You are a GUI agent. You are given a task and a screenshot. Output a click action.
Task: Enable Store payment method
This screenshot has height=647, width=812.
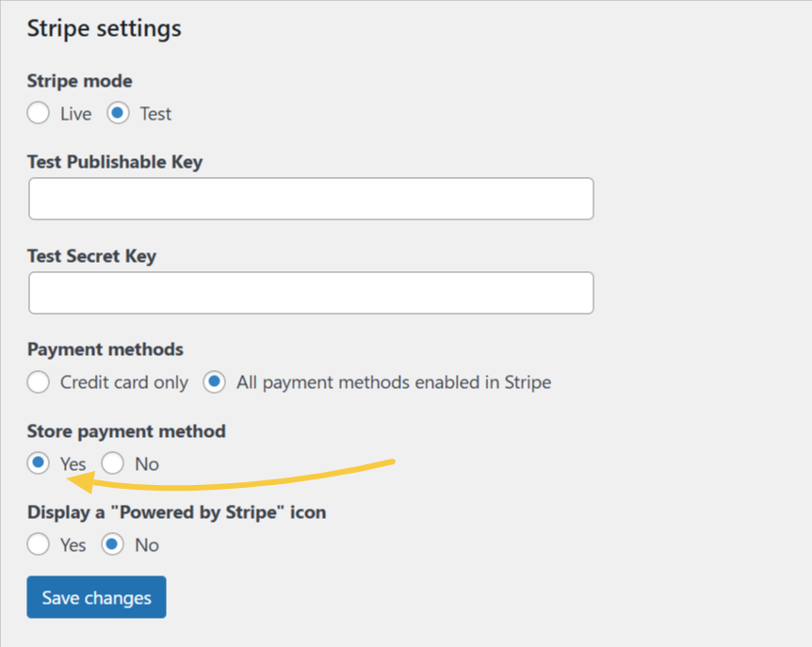coord(38,463)
